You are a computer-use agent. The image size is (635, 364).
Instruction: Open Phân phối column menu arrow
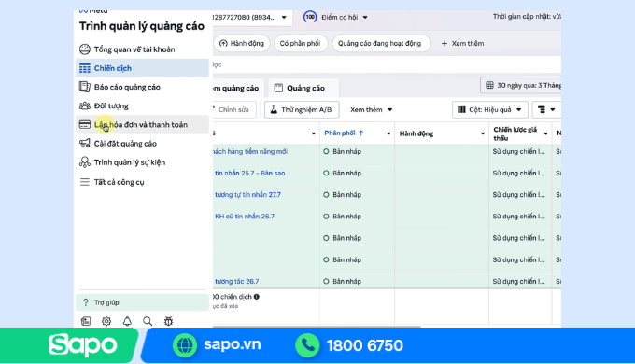click(388, 133)
